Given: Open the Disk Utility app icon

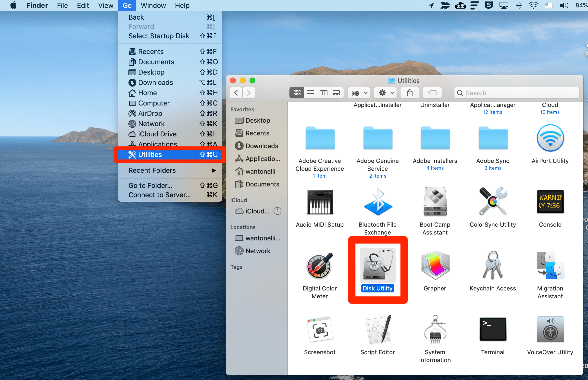Looking at the screenshot, I should (x=377, y=265).
